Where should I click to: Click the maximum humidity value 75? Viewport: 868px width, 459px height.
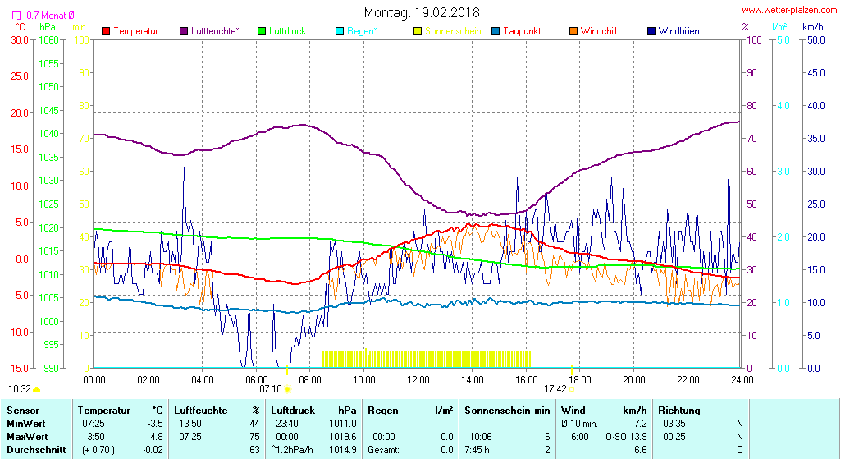click(x=254, y=437)
